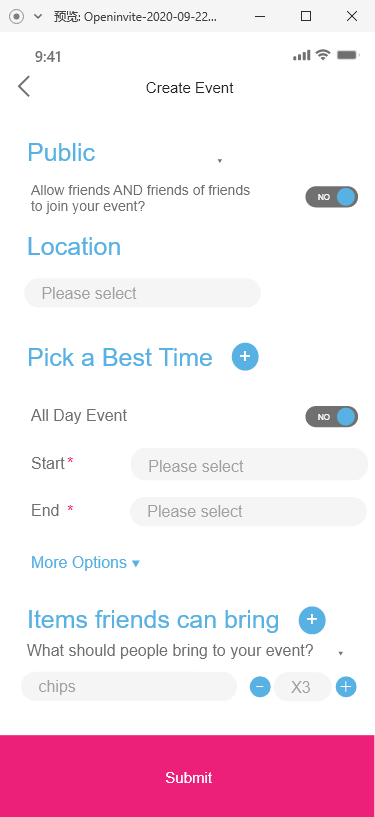The image size is (375, 817).
Task: Toggle friends of friends joining switch
Action: point(332,197)
